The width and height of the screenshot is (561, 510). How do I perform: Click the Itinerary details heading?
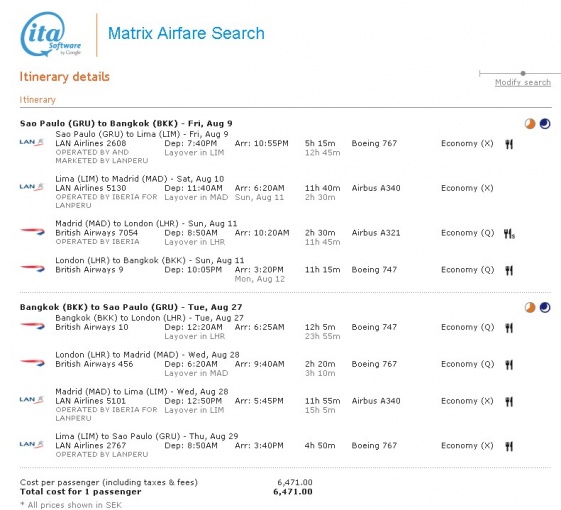click(x=64, y=77)
